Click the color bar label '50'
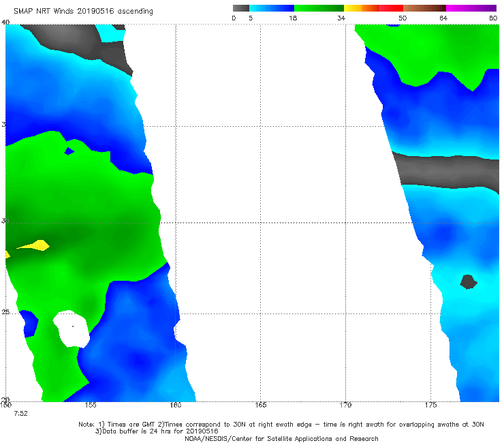Screen dimensions: 504x443 pyautogui.click(x=403, y=18)
